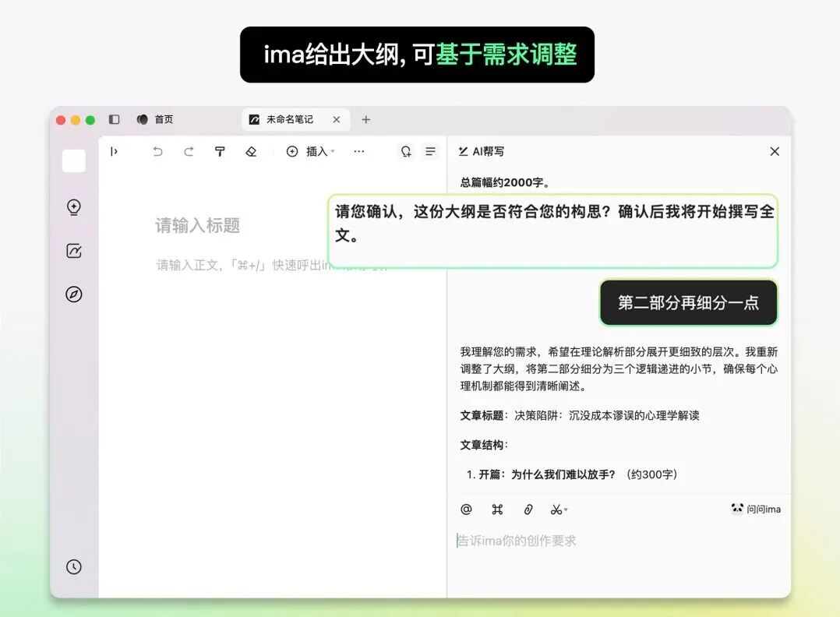Screen dimensions: 840x617
Task: Click the 问问ima panda button
Action: click(x=755, y=509)
